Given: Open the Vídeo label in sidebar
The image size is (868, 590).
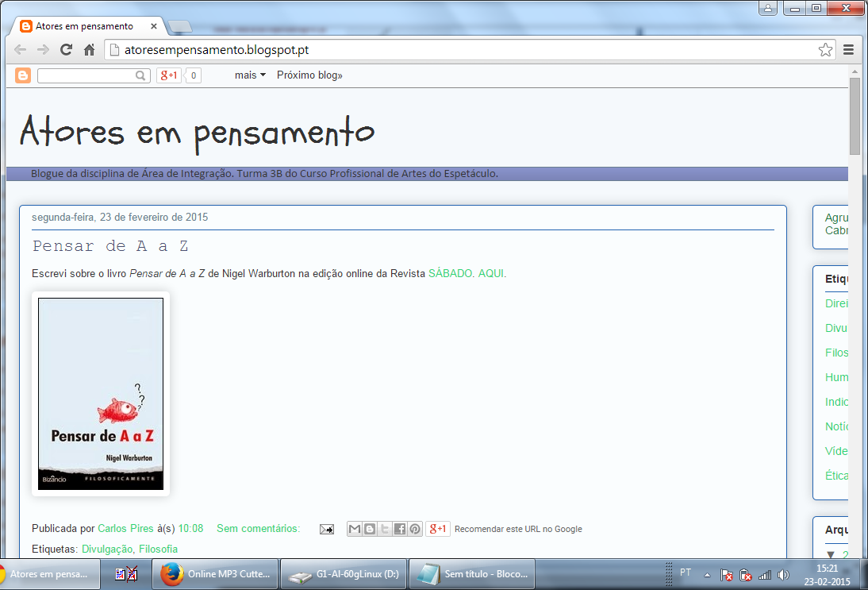Looking at the screenshot, I should [836, 451].
